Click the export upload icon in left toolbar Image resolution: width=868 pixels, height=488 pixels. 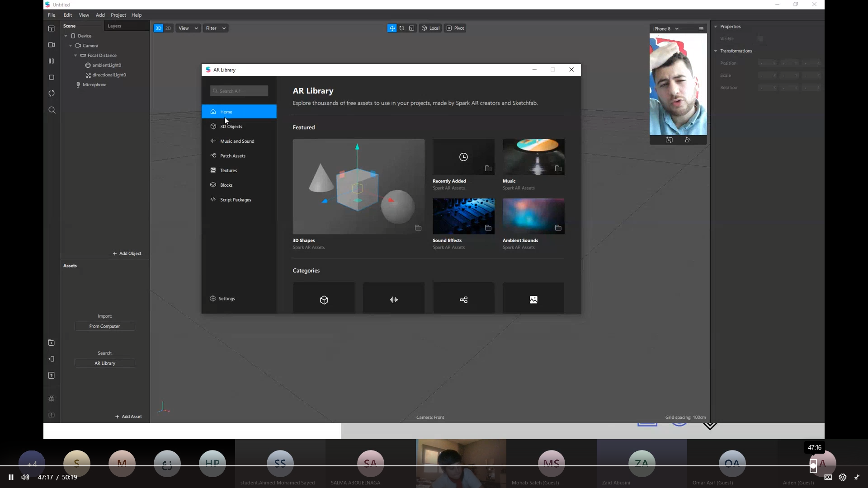(52, 375)
